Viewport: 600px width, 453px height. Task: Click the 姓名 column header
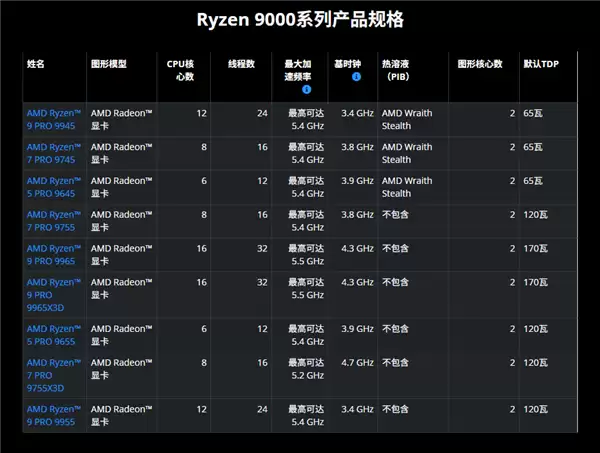pos(36,64)
